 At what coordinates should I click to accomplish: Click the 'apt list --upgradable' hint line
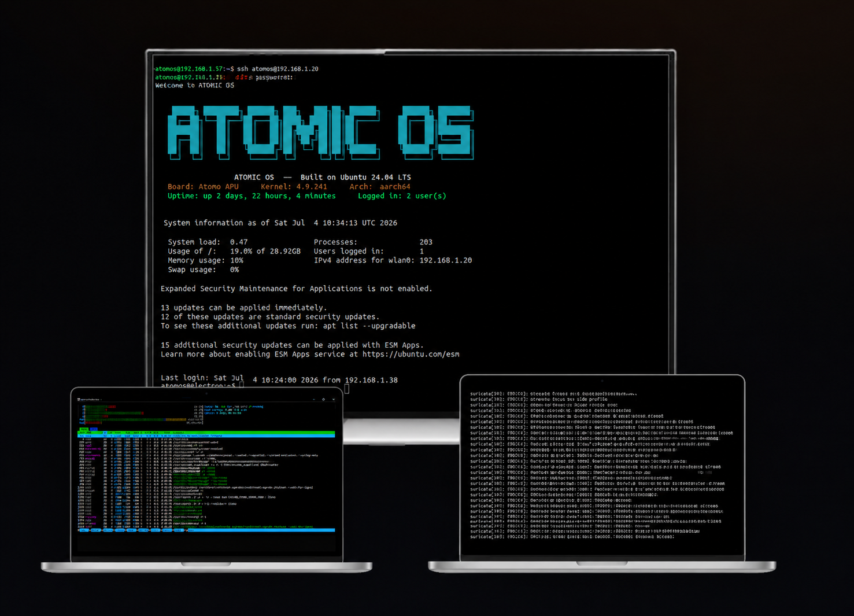(288, 326)
